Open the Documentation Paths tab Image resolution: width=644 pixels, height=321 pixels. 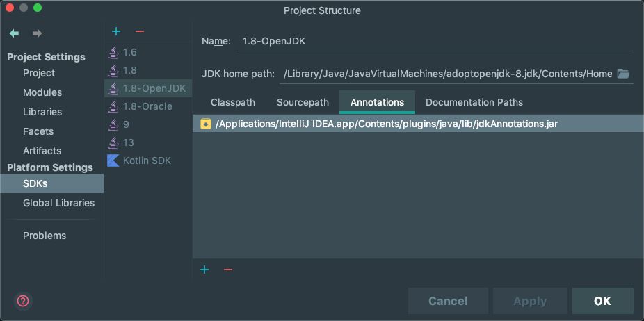coord(474,102)
